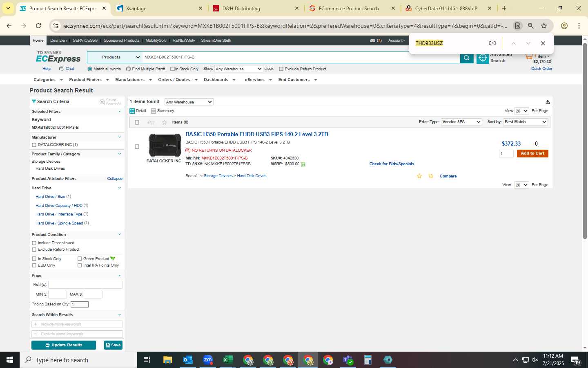Add product to favorites with star icon
The width and height of the screenshot is (588, 368).
(419, 176)
